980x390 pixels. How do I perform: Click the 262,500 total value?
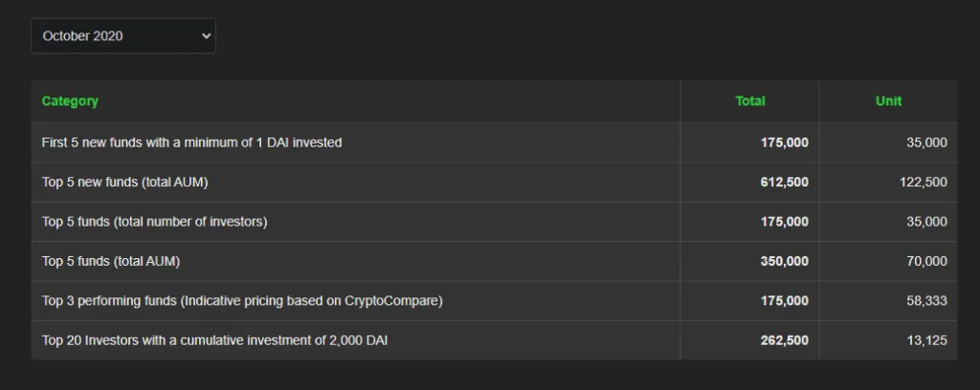click(x=785, y=340)
